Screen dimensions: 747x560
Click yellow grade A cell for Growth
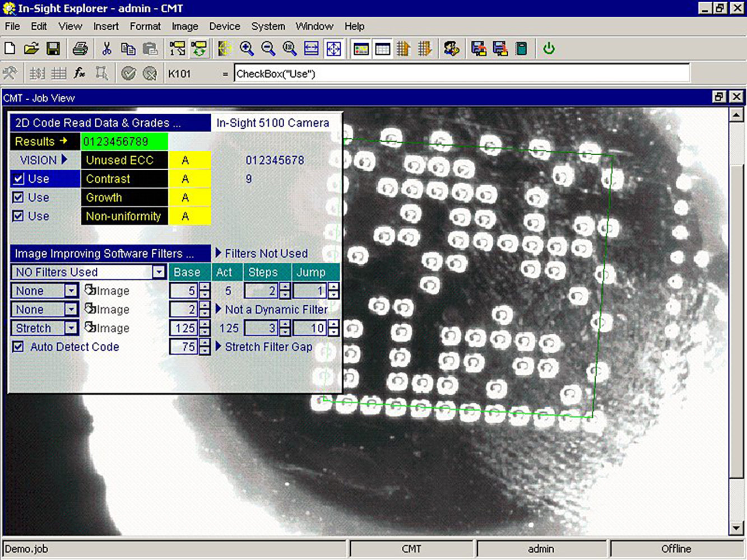190,198
